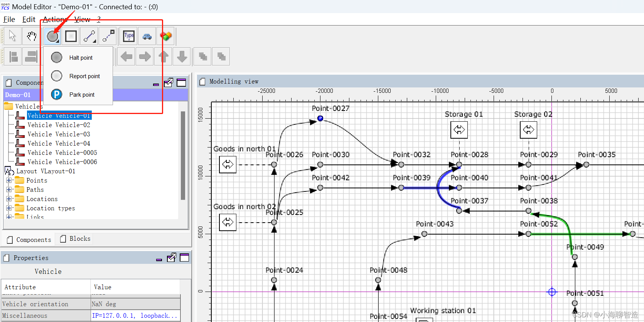Move selection up with arrow button
Image resolution: width=644 pixels, height=322 pixels.
click(164, 57)
